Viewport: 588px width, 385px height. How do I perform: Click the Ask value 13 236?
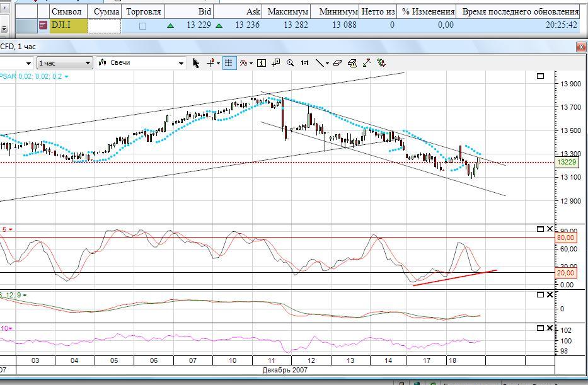pyautogui.click(x=248, y=25)
